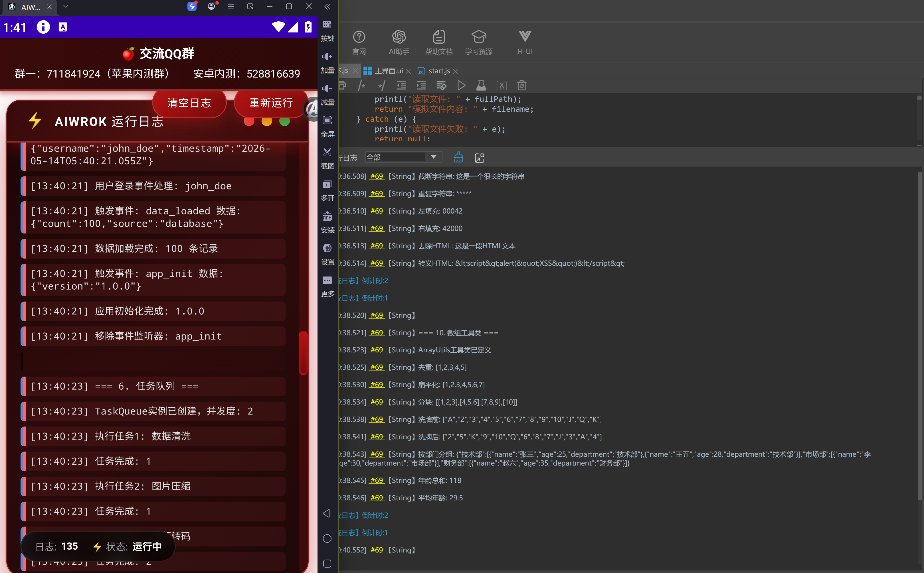Open the #69 link on 年龄总和: 118 line
Viewport: 924px width, 573px height.
377,480
